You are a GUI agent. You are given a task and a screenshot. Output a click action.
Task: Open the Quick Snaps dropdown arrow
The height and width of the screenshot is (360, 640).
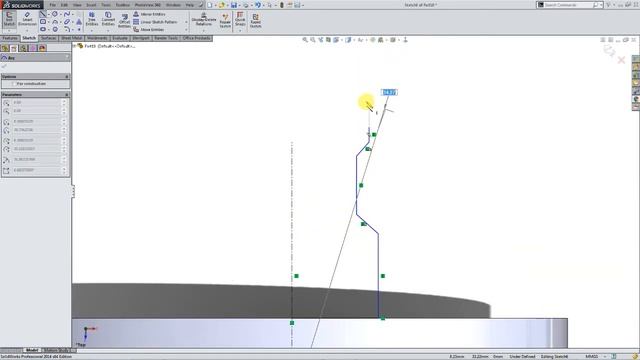pyautogui.click(x=240, y=30)
